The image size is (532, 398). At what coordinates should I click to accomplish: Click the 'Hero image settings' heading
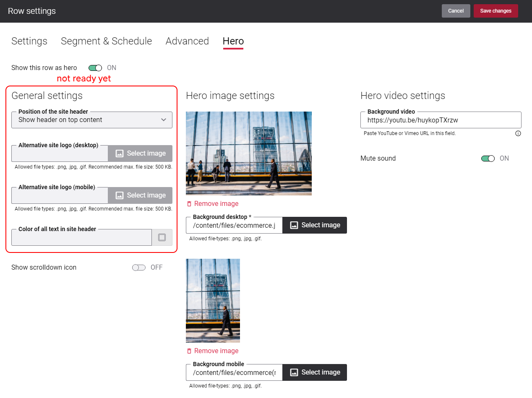(230, 96)
